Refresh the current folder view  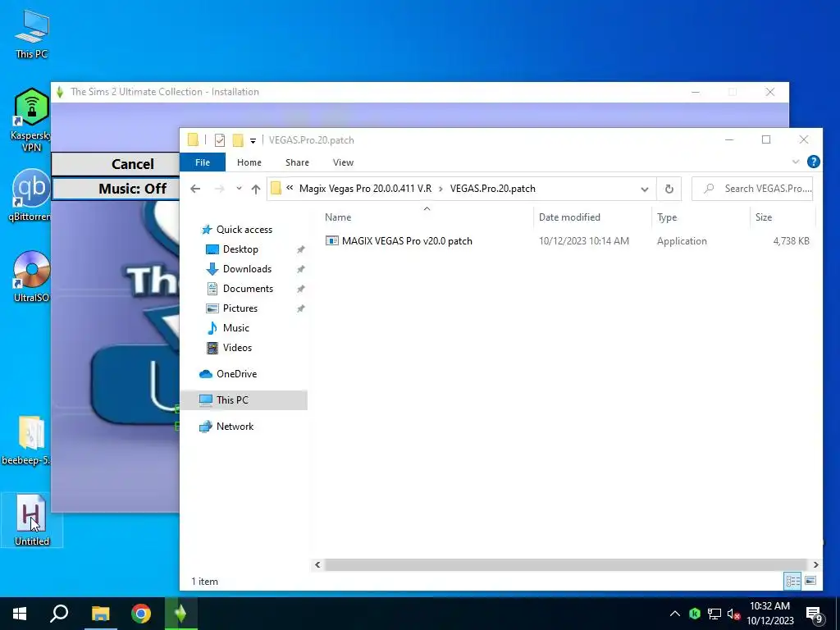[669, 189]
